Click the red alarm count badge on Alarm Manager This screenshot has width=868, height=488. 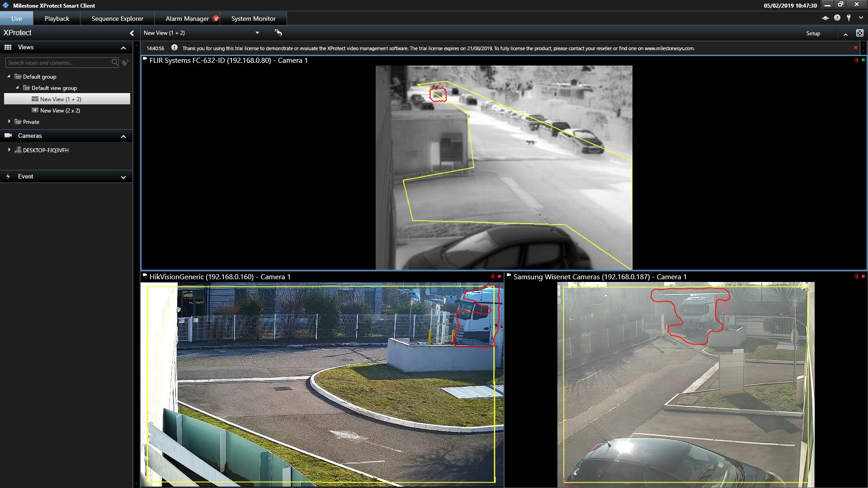pyautogui.click(x=216, y=19)
